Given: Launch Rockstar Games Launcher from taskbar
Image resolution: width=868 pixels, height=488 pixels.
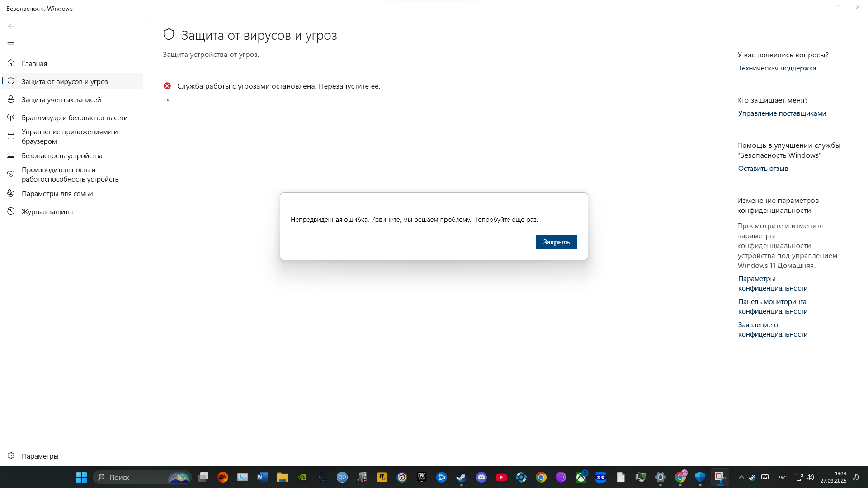Looking at the screenshot, I should [x=382, y=477].
